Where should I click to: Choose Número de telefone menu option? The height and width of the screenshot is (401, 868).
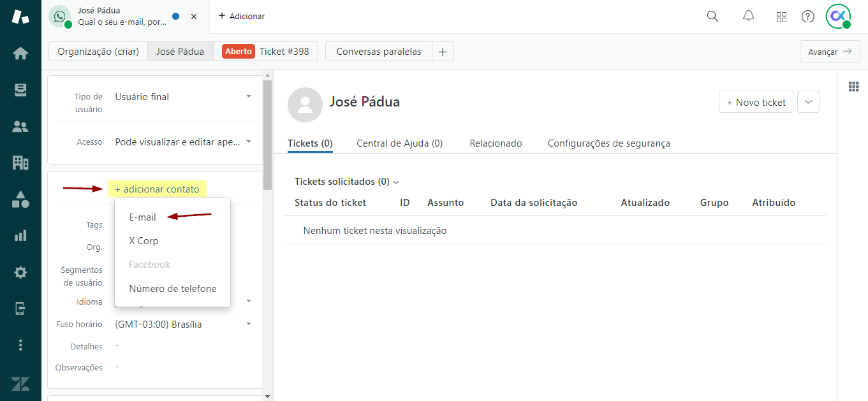point(172,289)
